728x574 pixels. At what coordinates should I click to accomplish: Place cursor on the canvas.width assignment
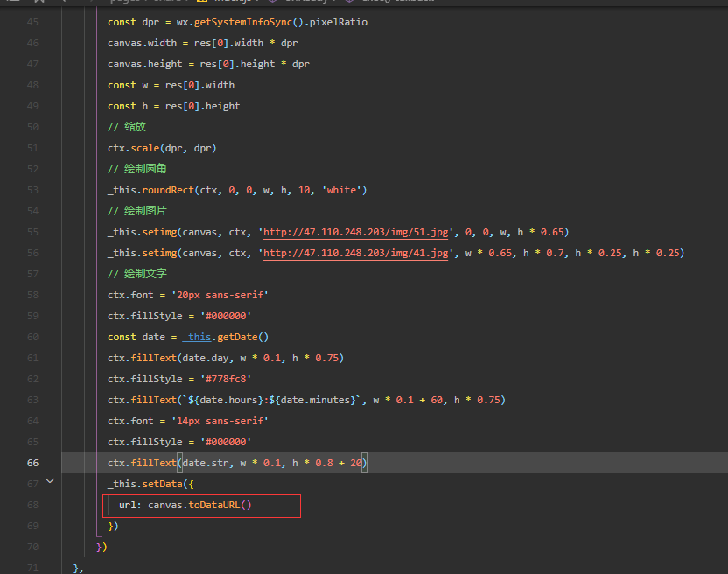pos(202,43)
